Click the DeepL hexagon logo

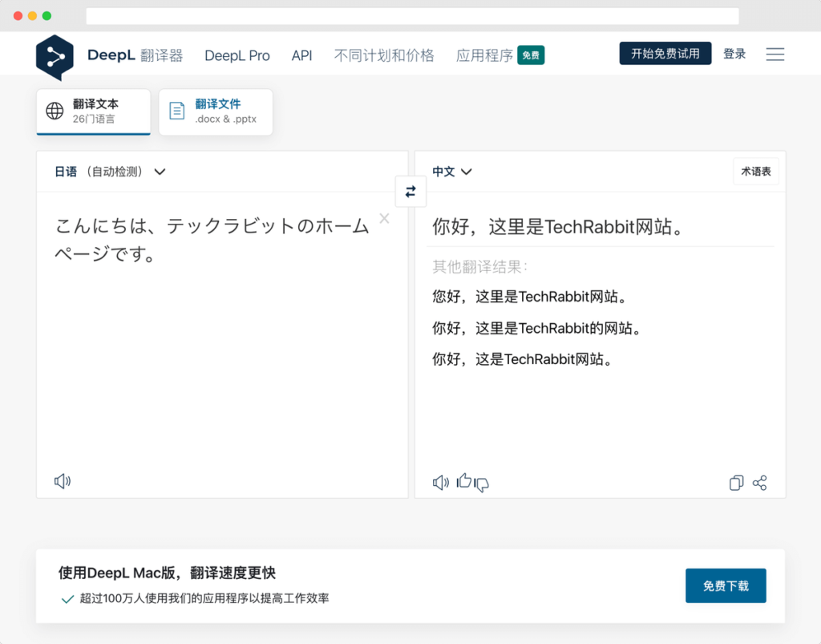(x=55, y=57)
